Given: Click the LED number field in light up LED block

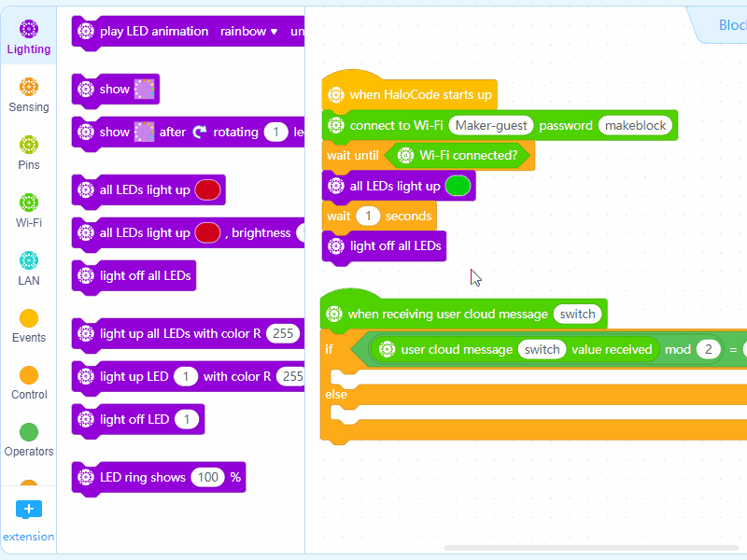Looking at the screenshot, I should click(x=186, y=377).
